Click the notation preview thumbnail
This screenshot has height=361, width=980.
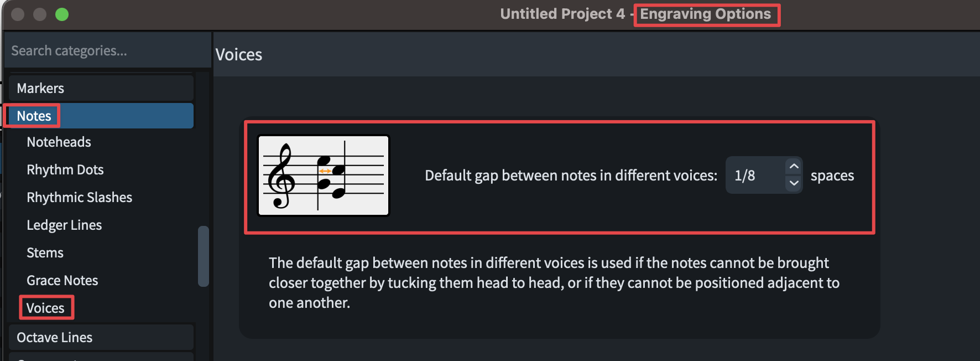tap(324, 176)
